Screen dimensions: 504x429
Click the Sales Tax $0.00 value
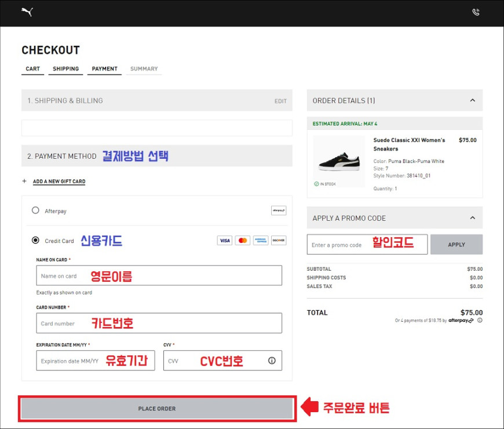(x=476, y=286)
